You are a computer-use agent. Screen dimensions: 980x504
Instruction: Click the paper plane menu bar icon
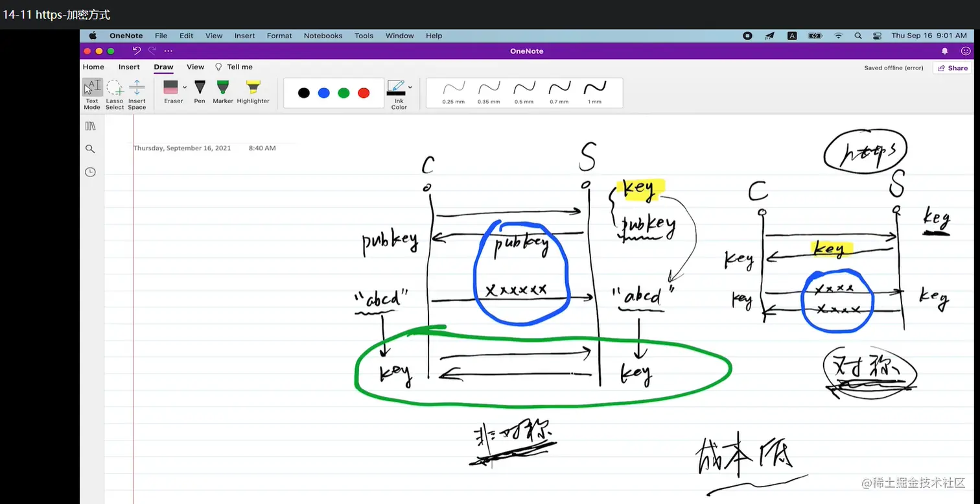(769, 36)
